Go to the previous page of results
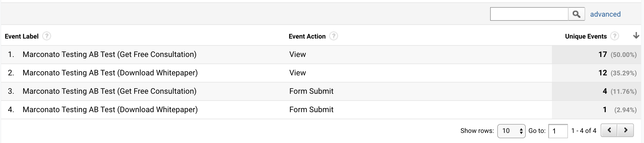The height and width of the screenshot is (143, 644). (609, 130)
